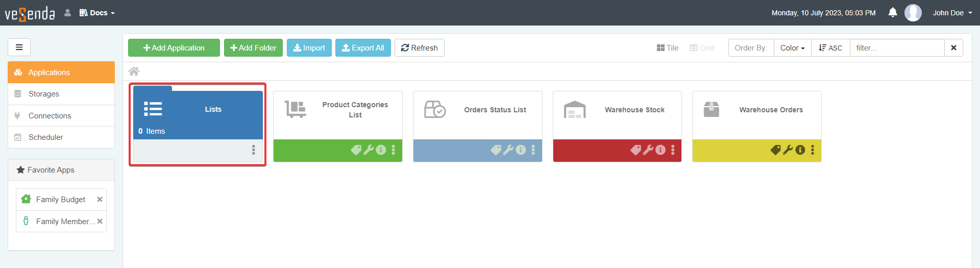This screenshot has width=980, height=268.
Task: Open the Docs dropdown menu
Action: (x=97, y=13)
